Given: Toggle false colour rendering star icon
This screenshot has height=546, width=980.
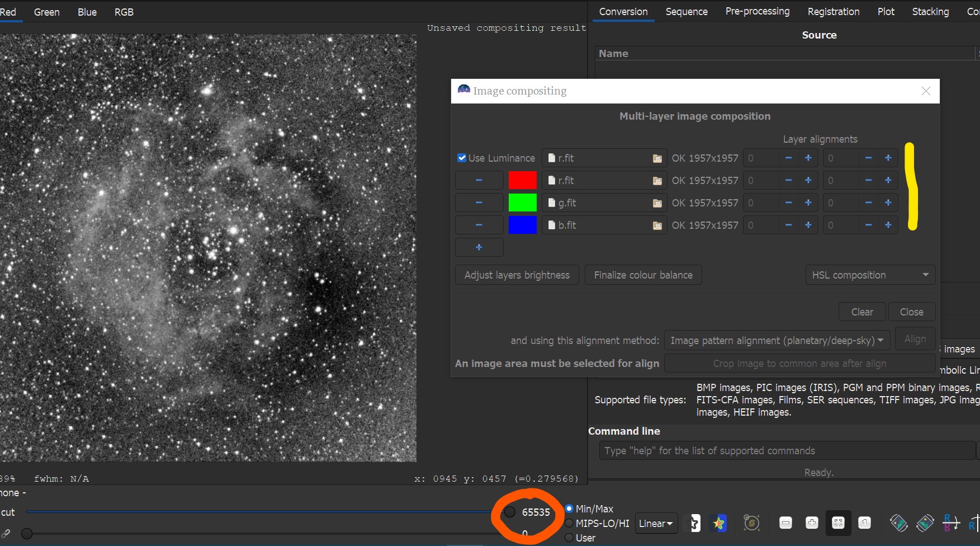Looking at the screenshot, I should tap(719, 523).
